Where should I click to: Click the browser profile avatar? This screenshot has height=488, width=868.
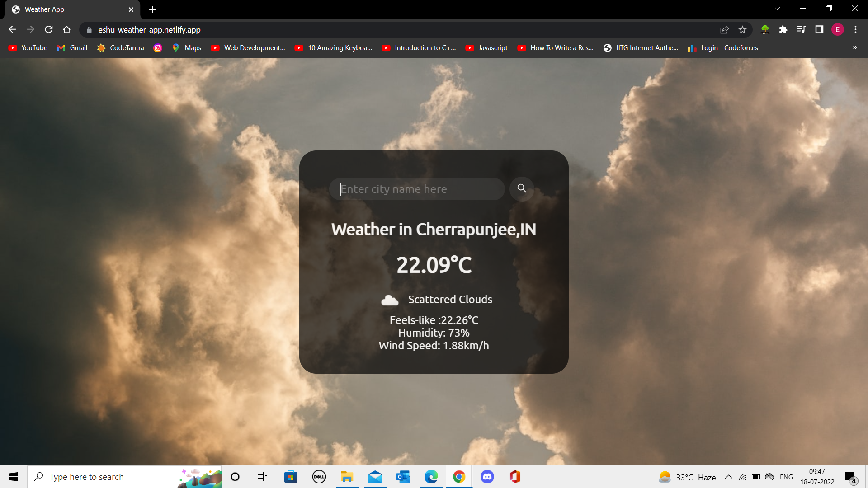point(838,29)
